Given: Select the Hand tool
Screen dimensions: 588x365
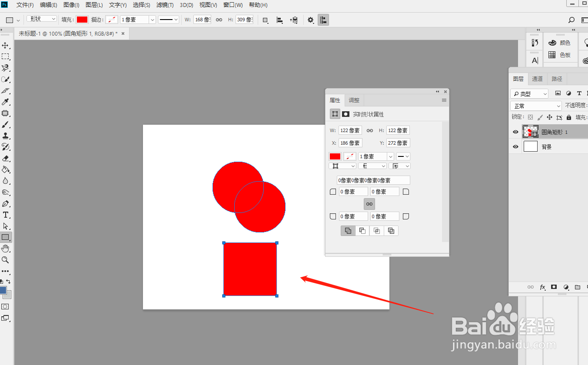Looking at the screenshot, I should point(6,249).
